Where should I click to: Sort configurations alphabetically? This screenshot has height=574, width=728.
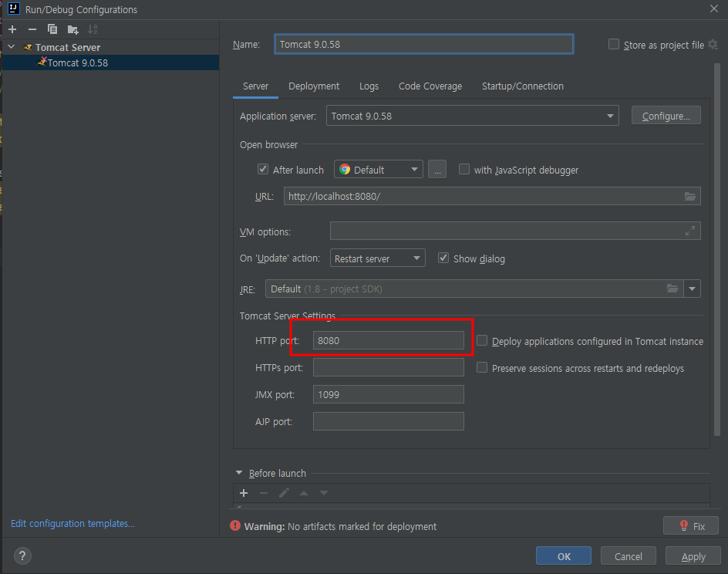[93, 30]
